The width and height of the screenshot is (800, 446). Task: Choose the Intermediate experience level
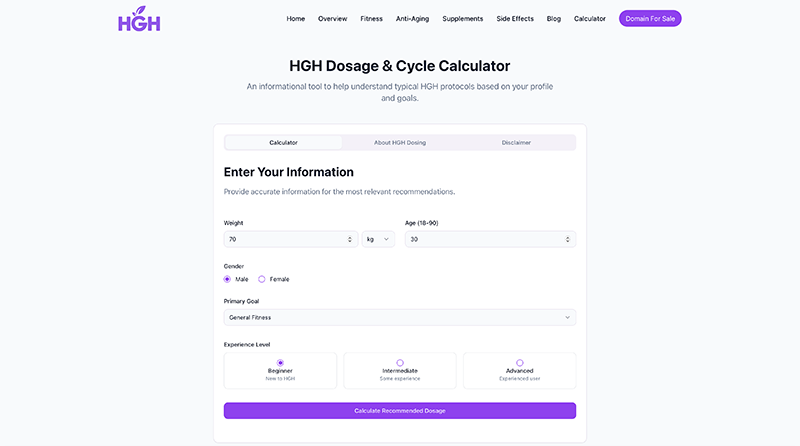[x=400, y=370]
